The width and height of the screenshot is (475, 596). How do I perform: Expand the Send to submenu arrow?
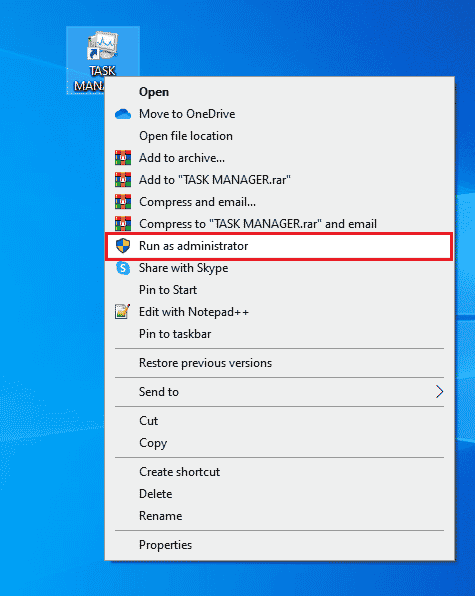439,392
